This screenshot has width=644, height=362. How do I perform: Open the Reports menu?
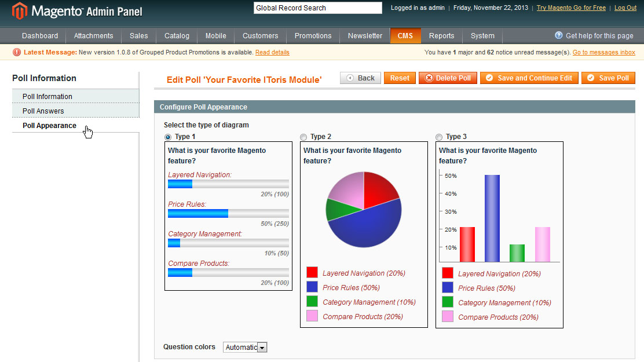click(441, 36)
